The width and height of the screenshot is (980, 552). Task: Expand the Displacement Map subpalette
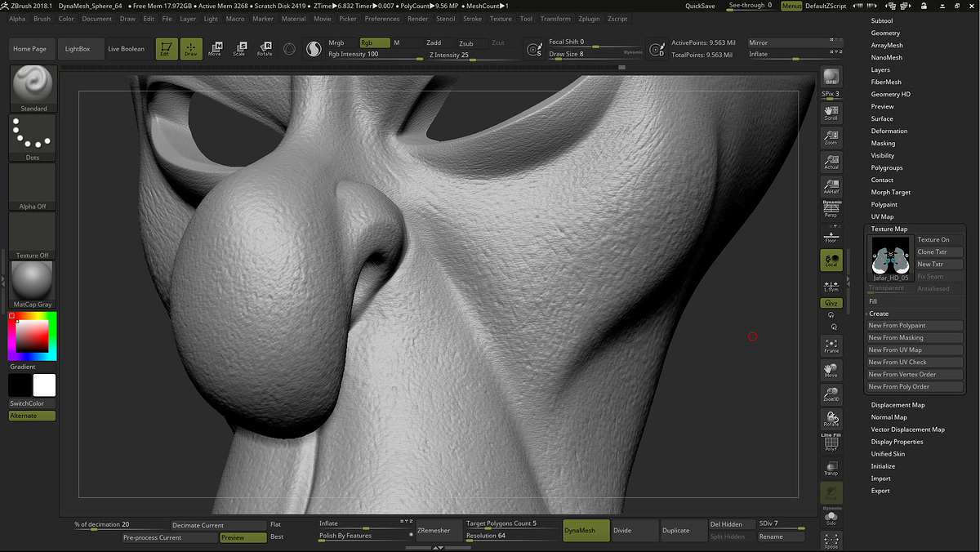(x=898, y=405)
